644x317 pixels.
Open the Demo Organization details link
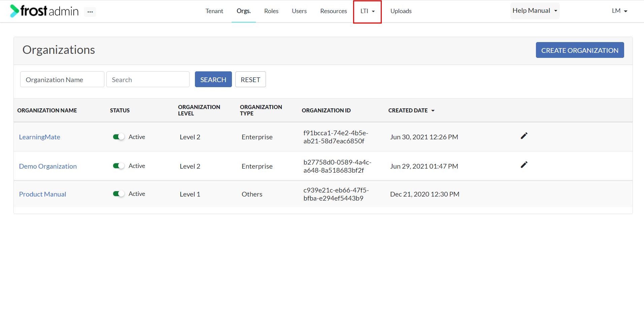click(47, 166)
